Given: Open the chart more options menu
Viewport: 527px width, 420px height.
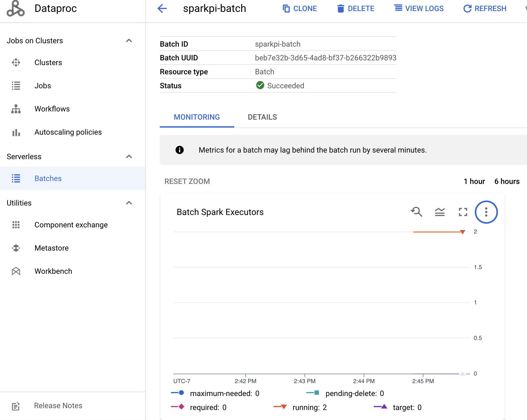Looking at the screenshot, I should (486, 212).
